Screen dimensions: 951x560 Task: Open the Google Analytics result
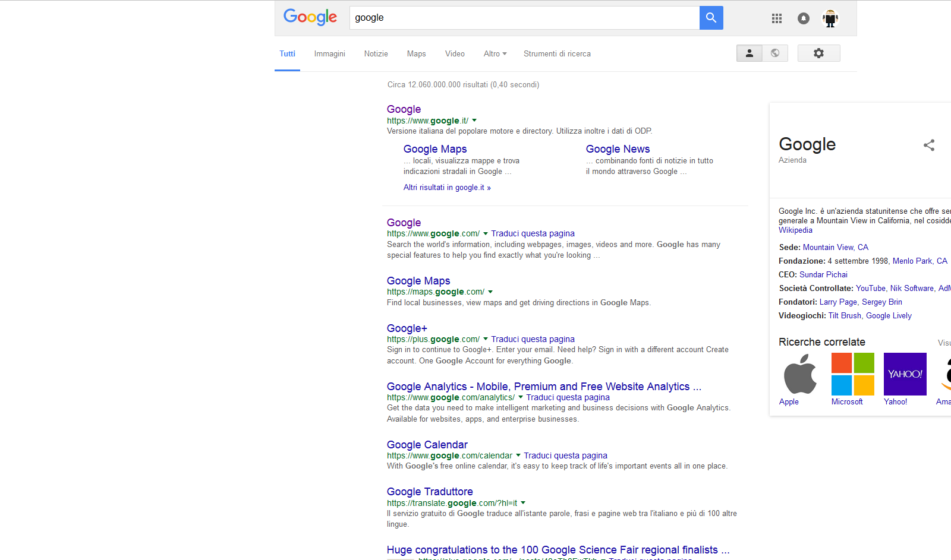544,387
